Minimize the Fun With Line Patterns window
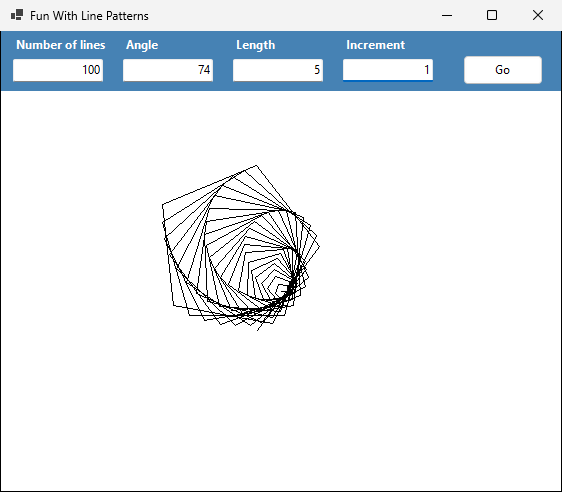The height and width of the screenshot is (492, 562). 447,15
